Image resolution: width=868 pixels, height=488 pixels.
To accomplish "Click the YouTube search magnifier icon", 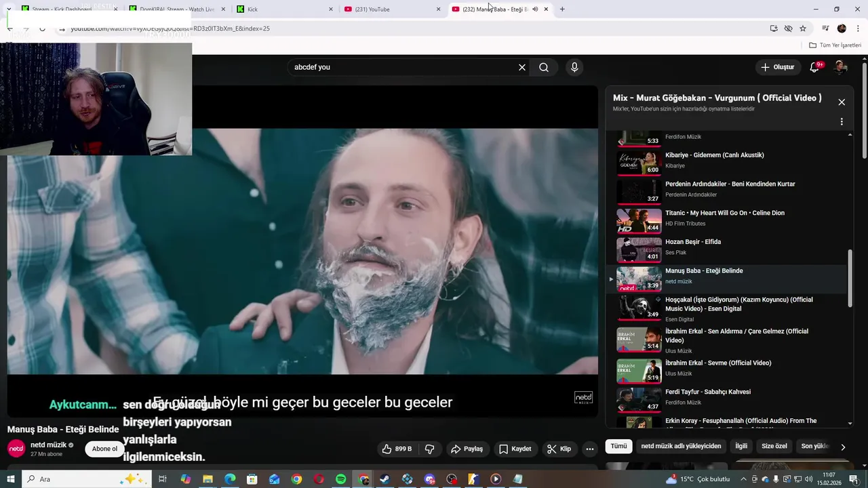I will [544, 67].
